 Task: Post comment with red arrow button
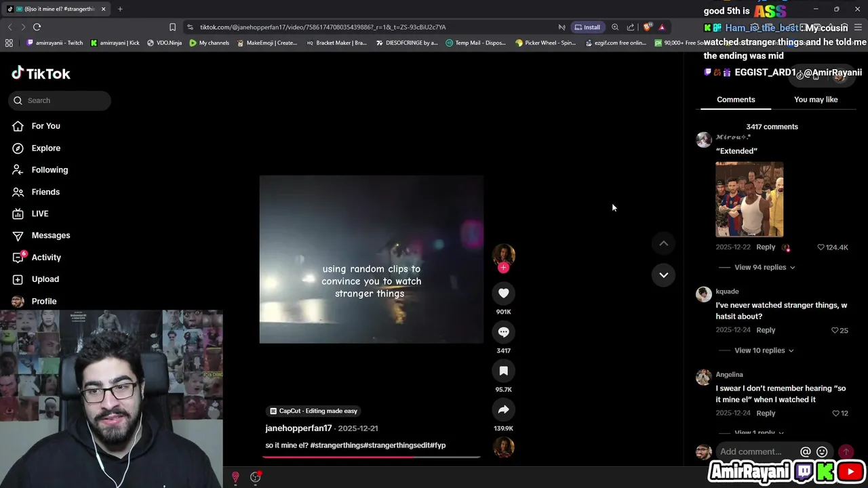pyautogui.click(x=846, y=451)
